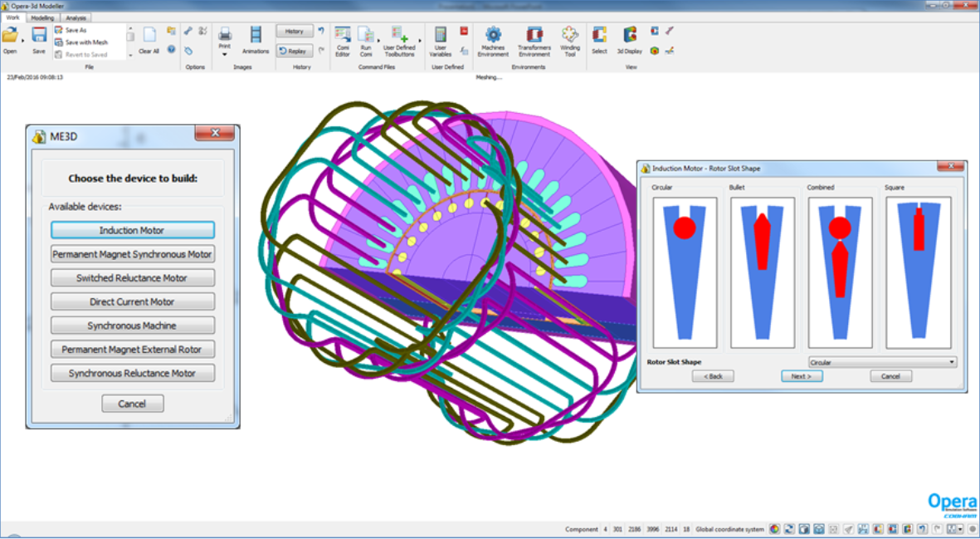The height and width of the screenshot is (539, 980).
Task: Click the Print icon
Action: click(224, 34)
